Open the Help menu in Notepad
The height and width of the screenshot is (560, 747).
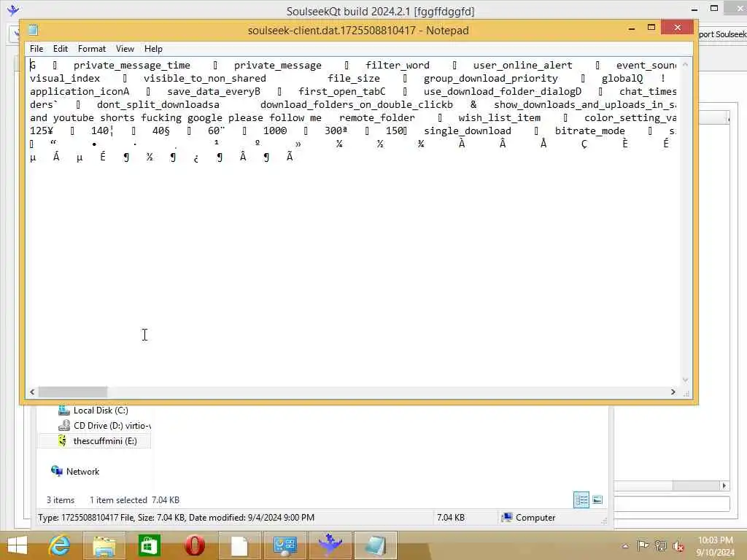pos(153,49)
